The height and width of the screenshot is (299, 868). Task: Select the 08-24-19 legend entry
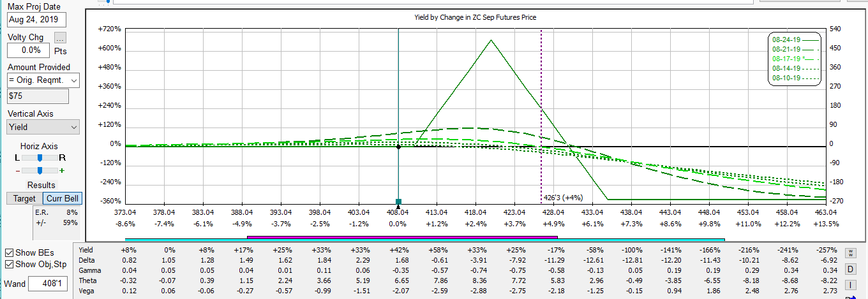[x=795, y=40]
